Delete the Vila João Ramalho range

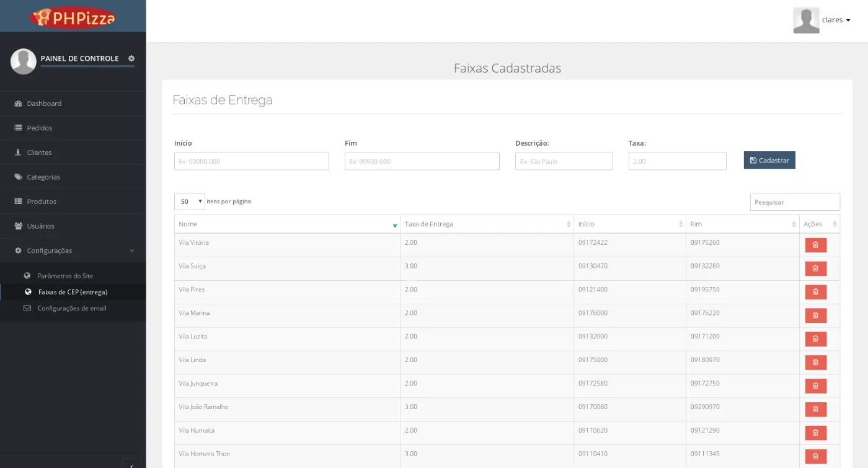[815, 409]
